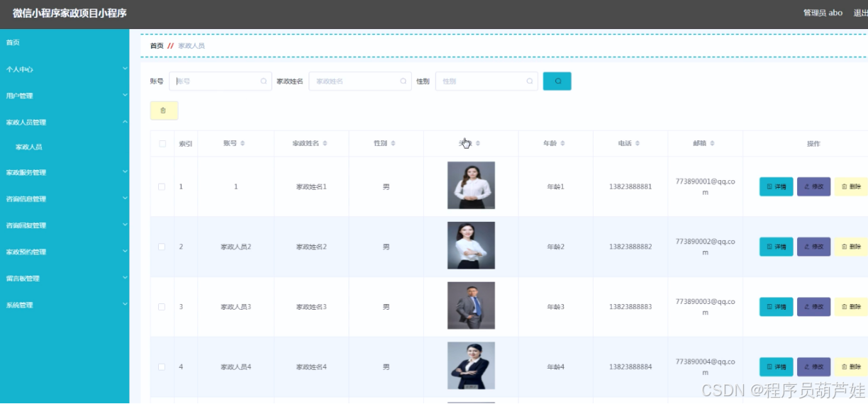Click 删除 button for 家政姓名1 row
This screenshot has height=404, width=868.
click(x=851, y=186)
